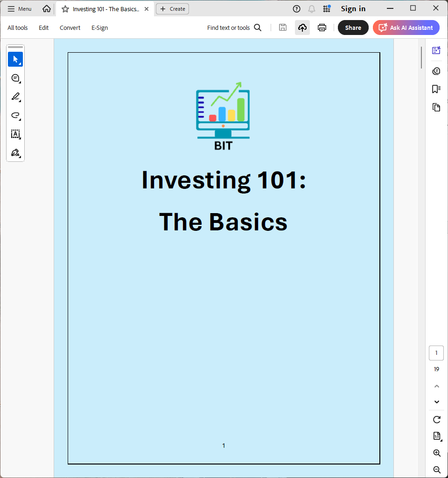Open the All tools menu
This screenshot has height=478, width=448.
[17, 28]
